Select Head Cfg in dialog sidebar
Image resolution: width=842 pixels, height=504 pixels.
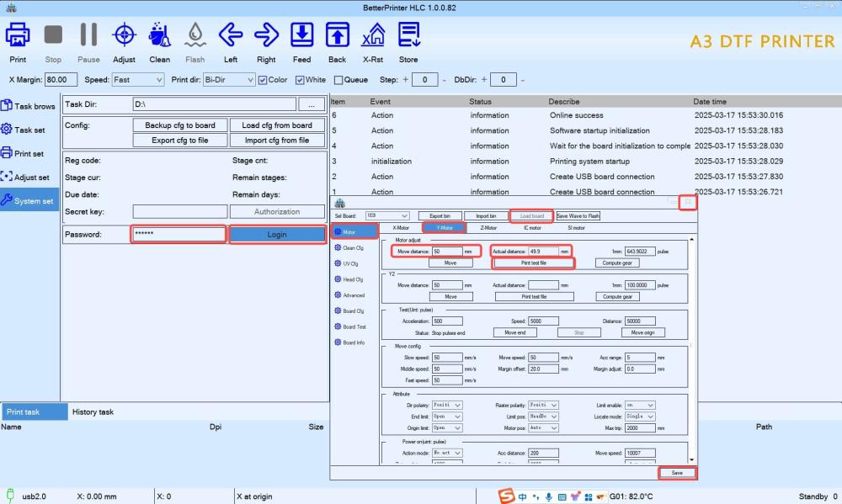click(x=349, y=279)
